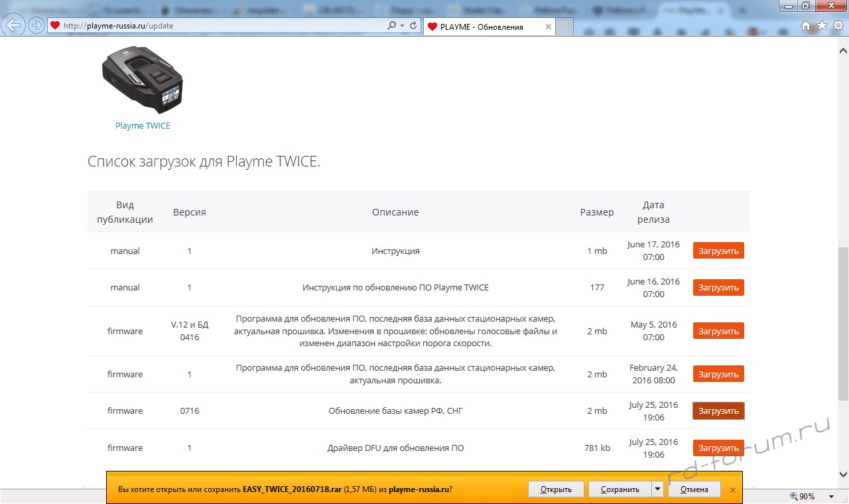Click the Размер column header
849x504 pixels.
point(597,212)
